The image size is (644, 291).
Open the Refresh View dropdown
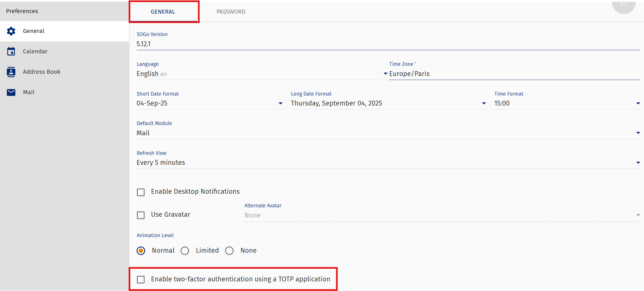point(388,163)
